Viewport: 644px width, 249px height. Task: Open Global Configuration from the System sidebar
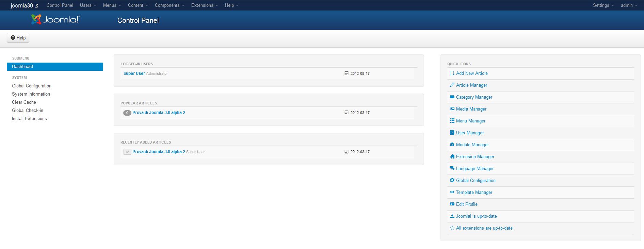coord(32,86)
